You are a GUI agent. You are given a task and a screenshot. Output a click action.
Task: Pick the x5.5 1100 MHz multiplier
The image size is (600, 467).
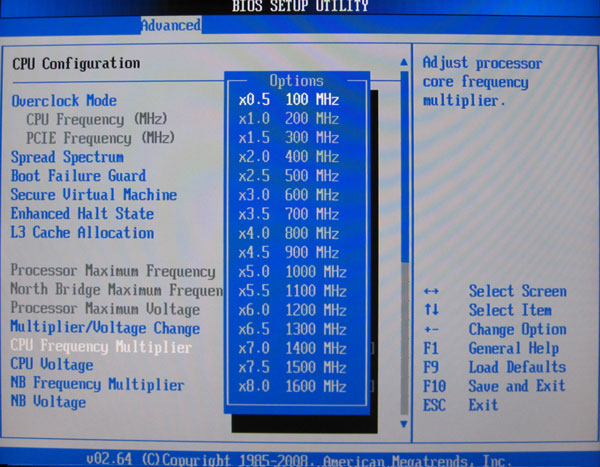tap(293, 291)
